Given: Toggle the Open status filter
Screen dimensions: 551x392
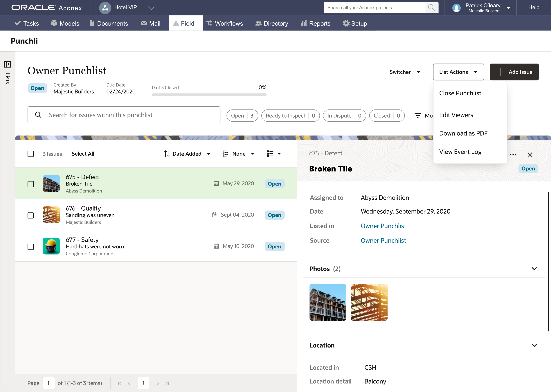Looking at the screenshot, I should pyautogui.click(x=242, y=116).
